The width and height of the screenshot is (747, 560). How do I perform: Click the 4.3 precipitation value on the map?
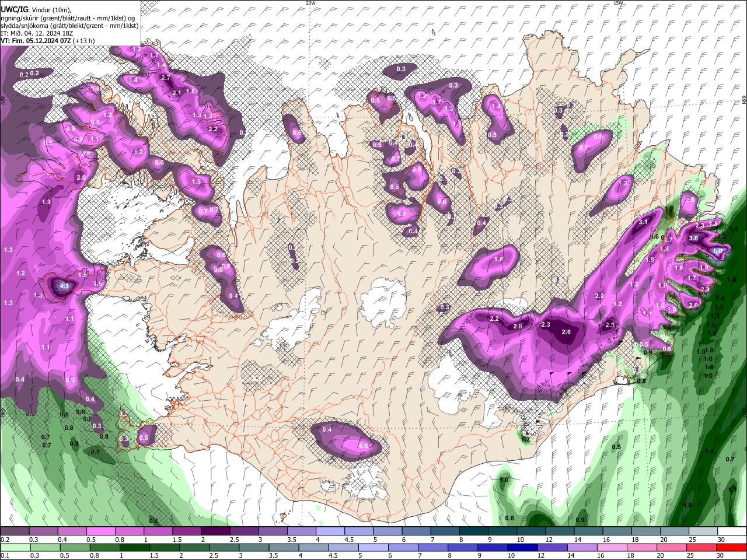[x=64, y=286]
